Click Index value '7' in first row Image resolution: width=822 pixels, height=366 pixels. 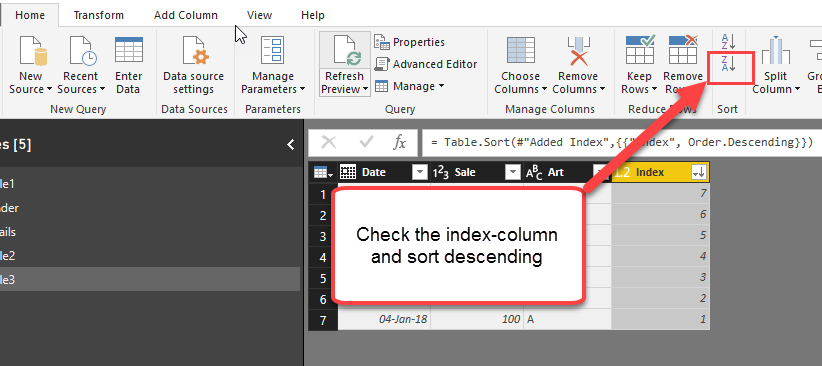[x=661, y=193]
